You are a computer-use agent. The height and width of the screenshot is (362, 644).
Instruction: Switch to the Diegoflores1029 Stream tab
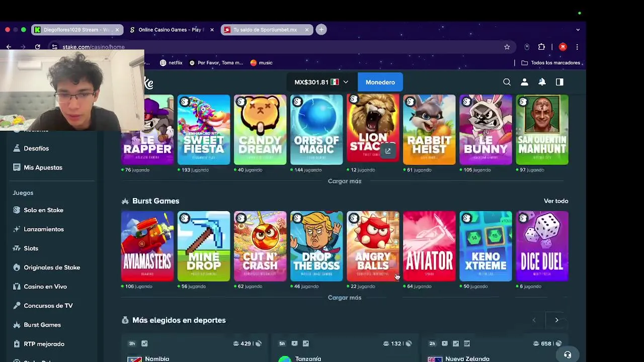coord(76,30)
